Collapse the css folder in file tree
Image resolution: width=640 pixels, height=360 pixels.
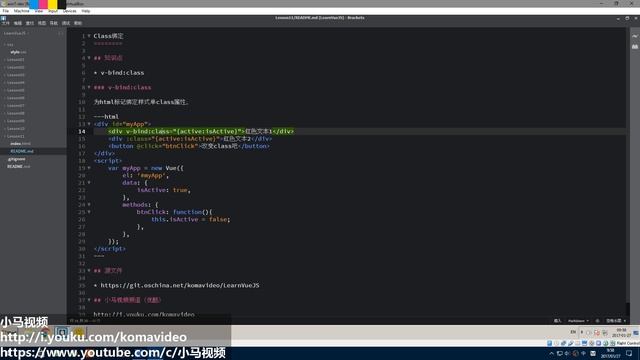coord(9,44)
